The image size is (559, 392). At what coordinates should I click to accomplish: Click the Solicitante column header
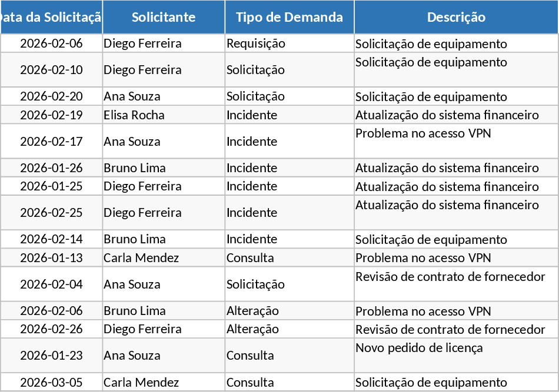(x=164, y=17)
